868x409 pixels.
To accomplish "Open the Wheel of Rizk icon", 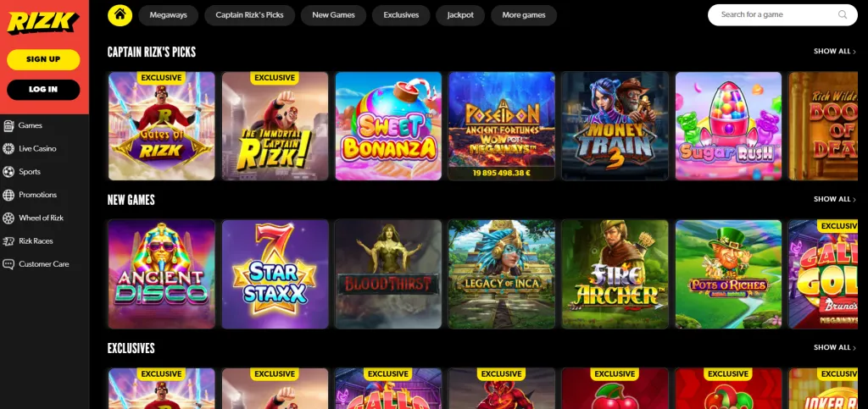I will coord(8,218).
